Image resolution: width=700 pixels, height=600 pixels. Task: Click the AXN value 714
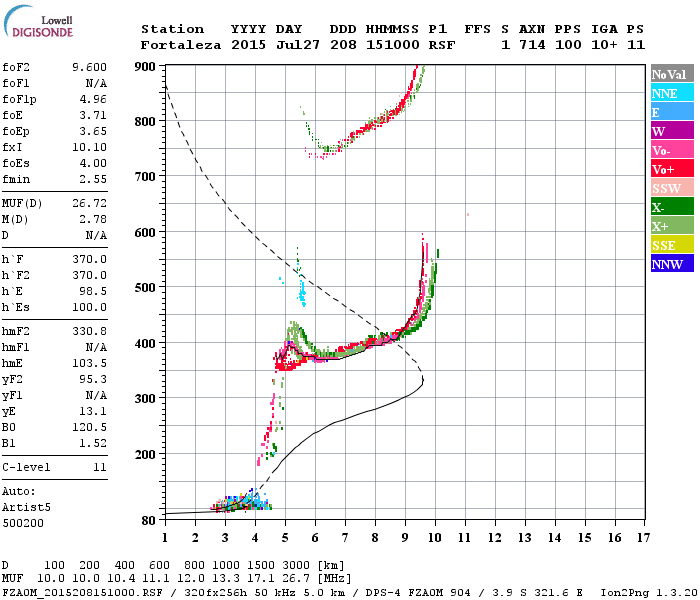pos(532,45)
